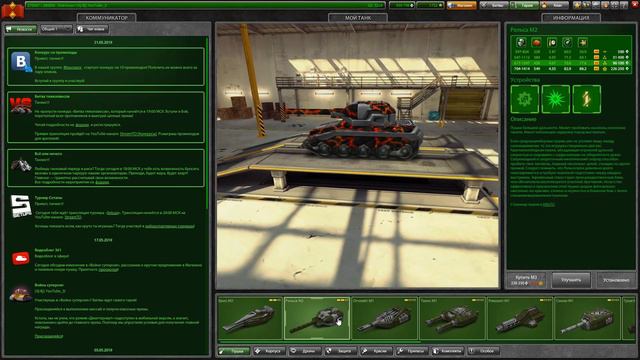
Task: Select the green starburst device slot
Action: click(556, 99)
